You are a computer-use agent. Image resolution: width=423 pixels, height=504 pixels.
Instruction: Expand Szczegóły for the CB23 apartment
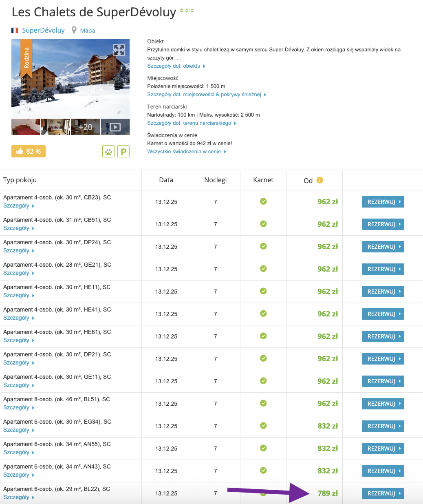tap(19, 206)
